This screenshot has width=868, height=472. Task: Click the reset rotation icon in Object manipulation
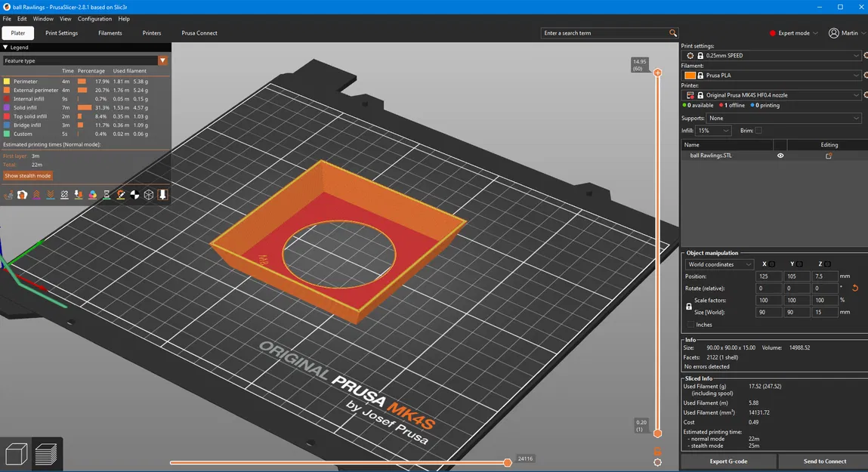coord(854,288)
